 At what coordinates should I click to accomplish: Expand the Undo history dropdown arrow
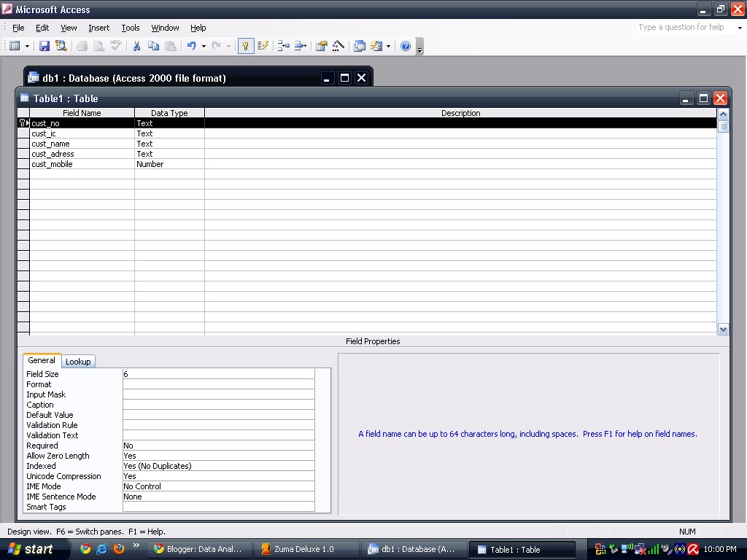(204, 46)
